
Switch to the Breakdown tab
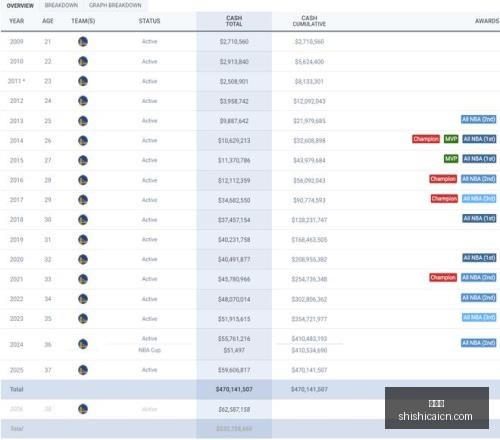(61, 5)
